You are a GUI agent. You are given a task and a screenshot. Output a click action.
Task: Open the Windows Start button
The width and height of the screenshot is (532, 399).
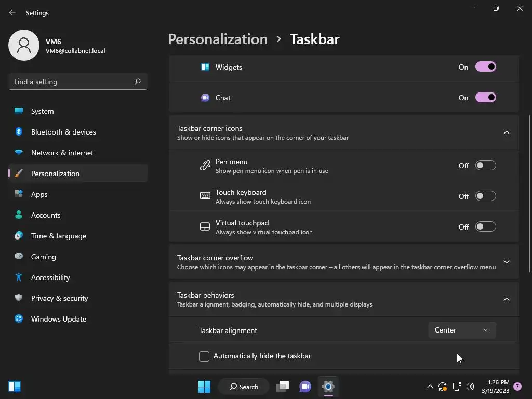(x=204, y=387)
